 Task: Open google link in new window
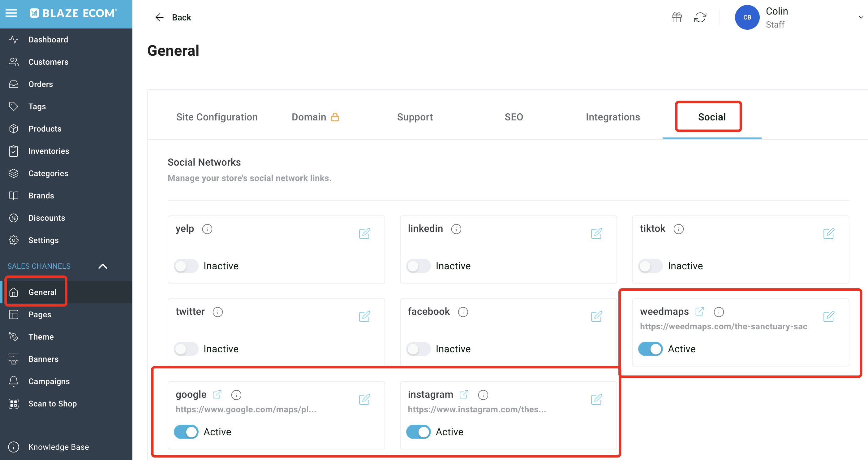tap(217, 394)
